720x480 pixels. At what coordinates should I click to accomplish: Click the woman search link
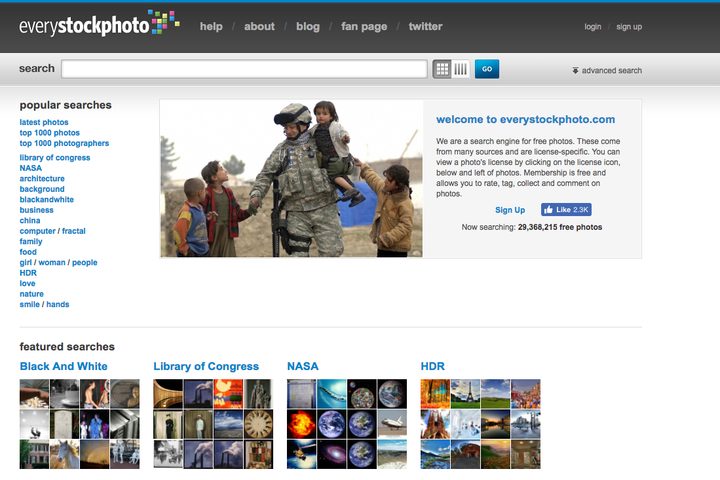(x=52, y=263)
